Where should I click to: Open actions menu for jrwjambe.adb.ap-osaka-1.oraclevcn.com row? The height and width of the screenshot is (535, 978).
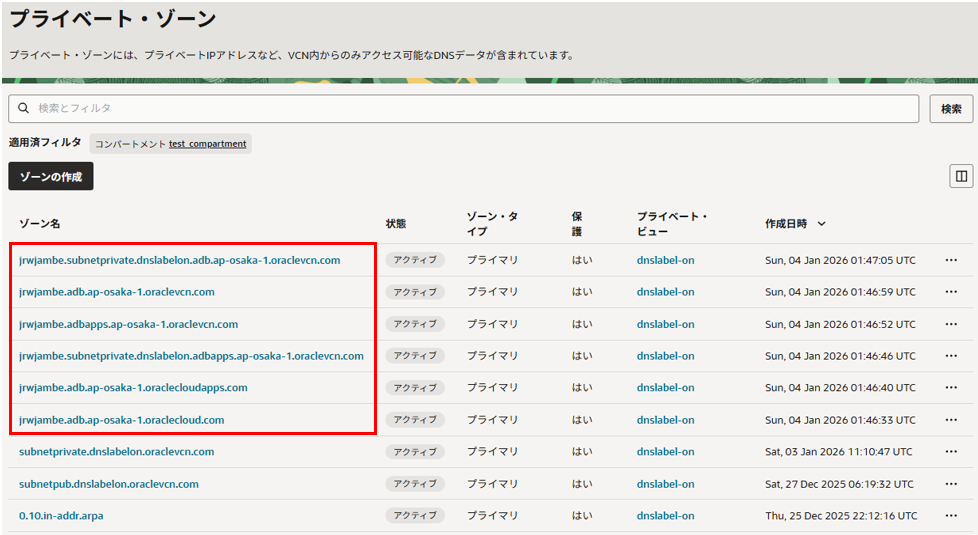(951, 292)
